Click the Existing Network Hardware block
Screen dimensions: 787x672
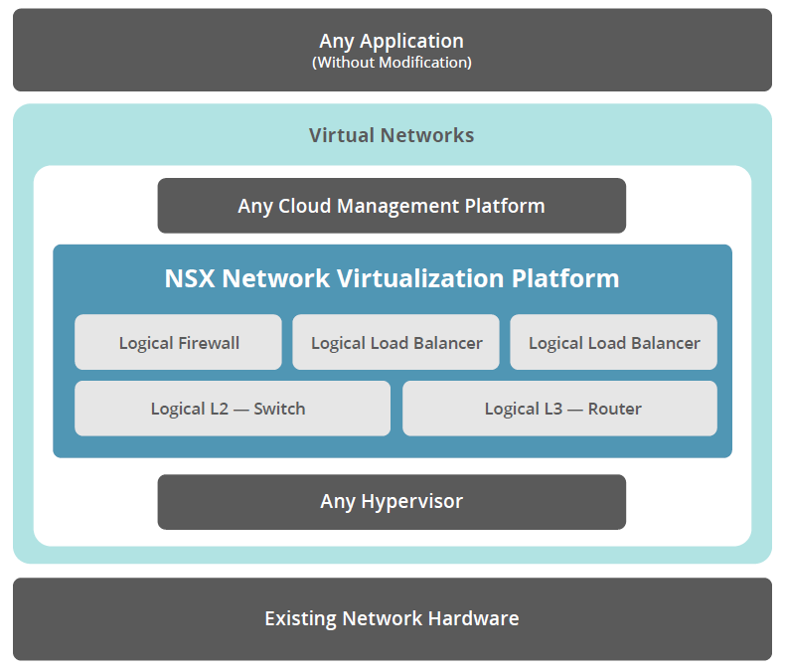click(x=392, y=618)
